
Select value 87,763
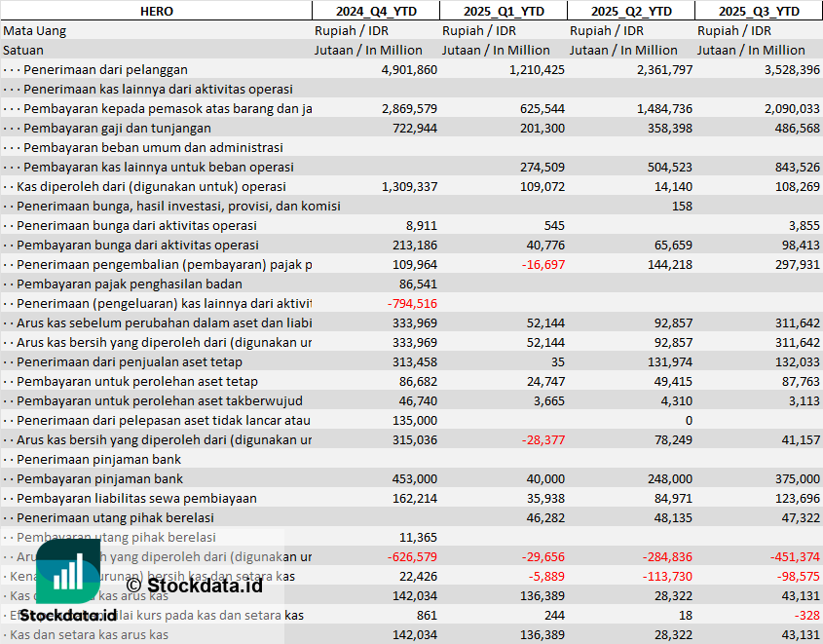(801, 382)
